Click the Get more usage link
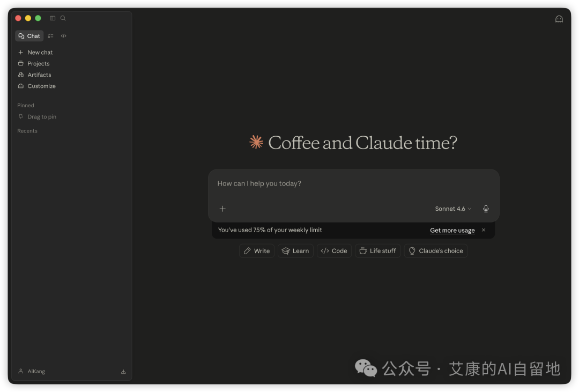579x392 pixels. [x=452, y=231]
